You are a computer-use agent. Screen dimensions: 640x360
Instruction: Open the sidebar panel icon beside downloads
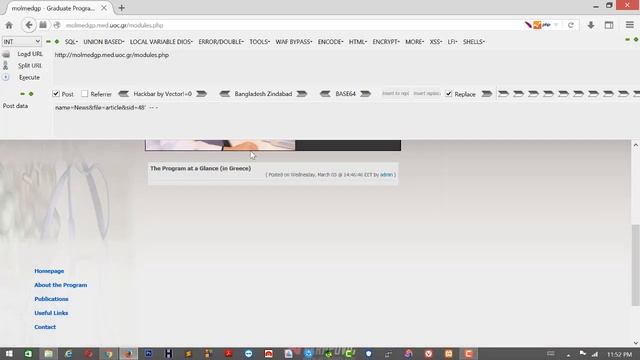point(609,25)
